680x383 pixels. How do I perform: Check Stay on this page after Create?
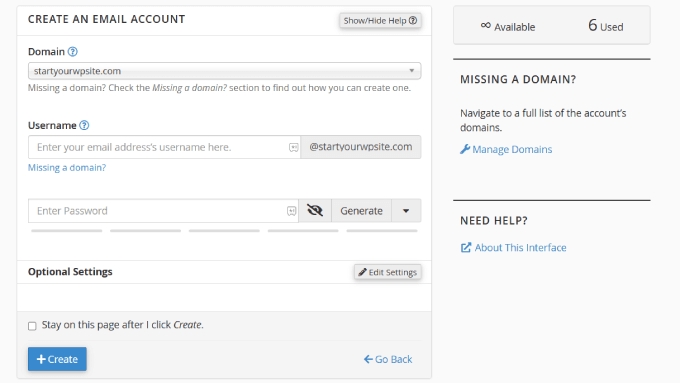[32, 326]
